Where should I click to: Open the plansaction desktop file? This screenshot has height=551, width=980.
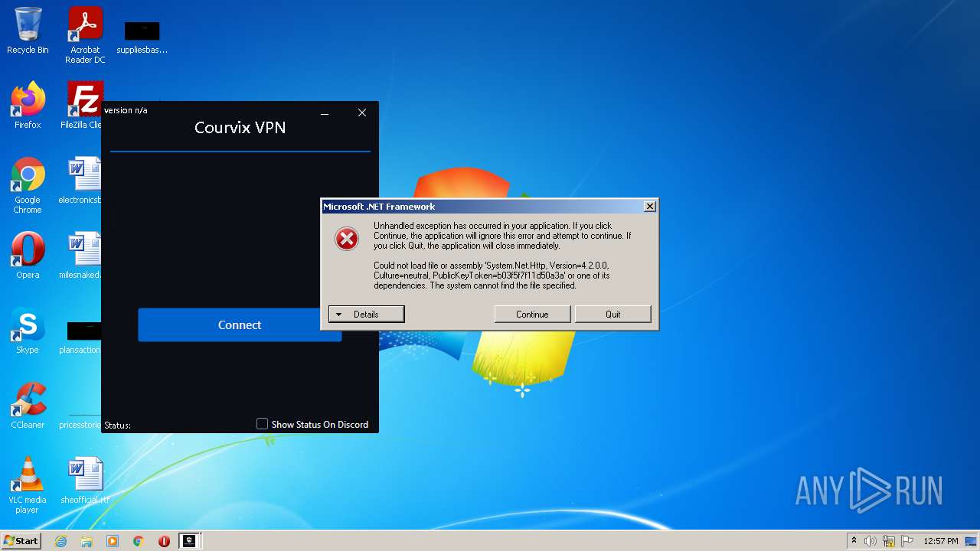click(81, 337)
